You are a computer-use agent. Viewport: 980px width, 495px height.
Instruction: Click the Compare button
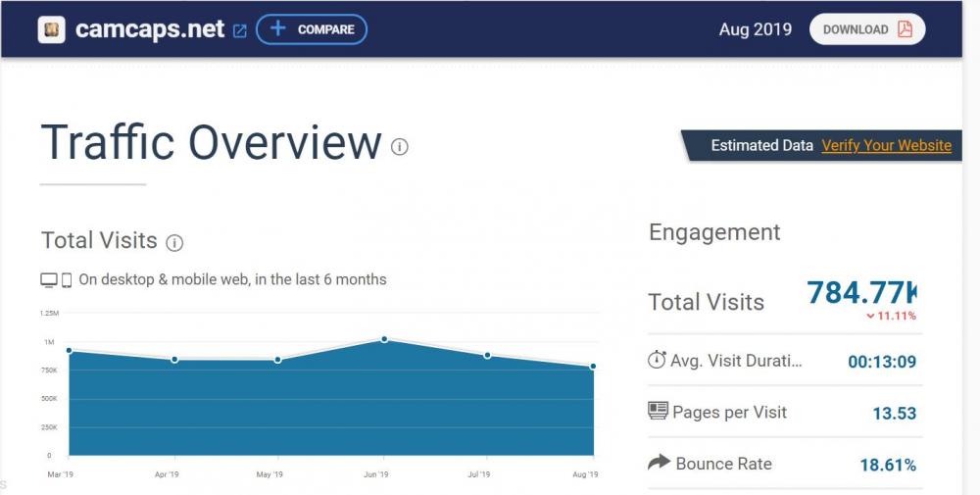point(312,29)
